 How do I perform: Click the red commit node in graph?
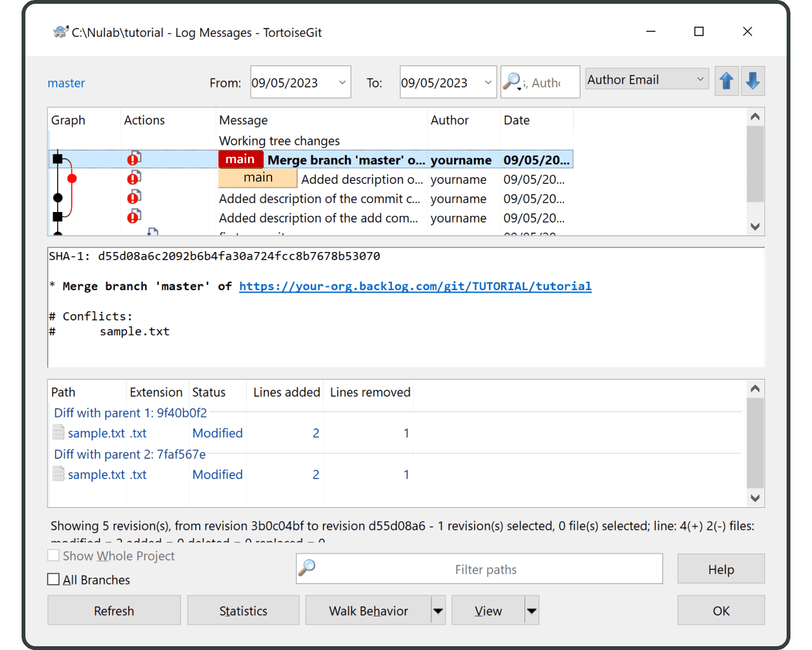click(x=72, y=179)
